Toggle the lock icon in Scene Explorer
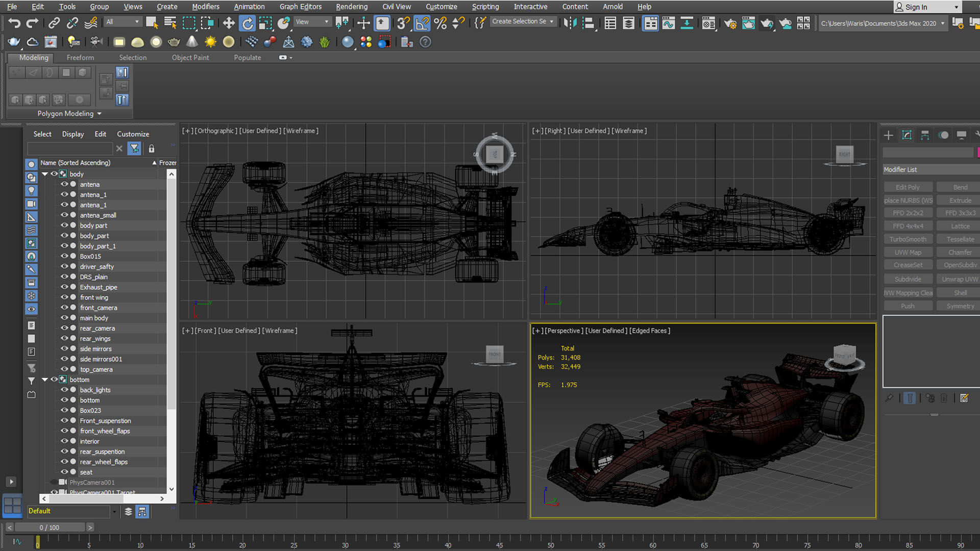This screenshot has width=980, height=551. pos(152,148)
